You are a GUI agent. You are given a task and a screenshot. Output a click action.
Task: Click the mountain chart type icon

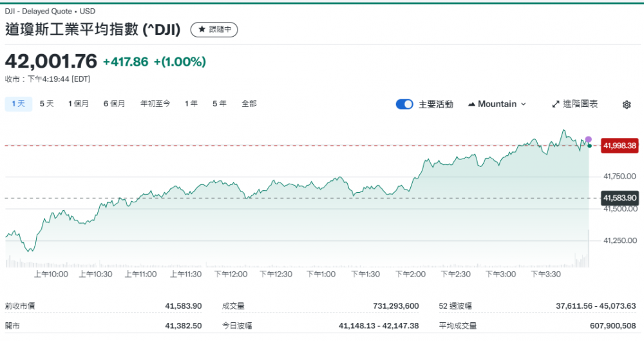point(471,104)
